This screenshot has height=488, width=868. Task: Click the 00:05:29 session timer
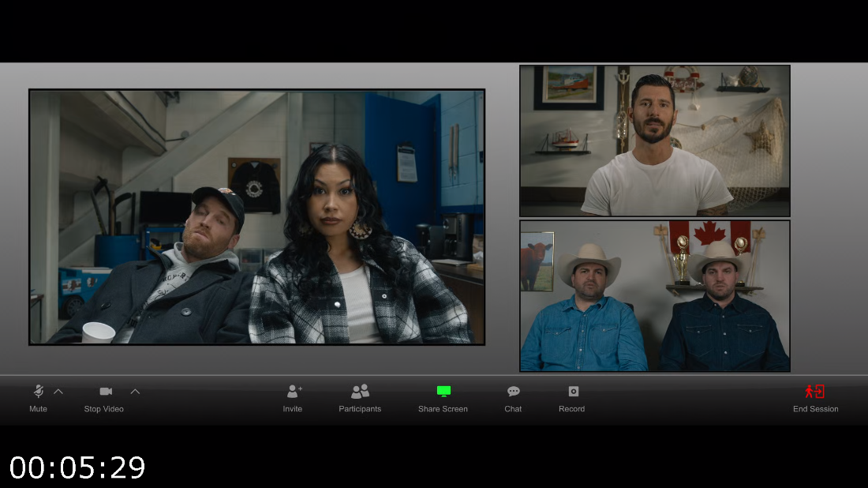point(77,468)
